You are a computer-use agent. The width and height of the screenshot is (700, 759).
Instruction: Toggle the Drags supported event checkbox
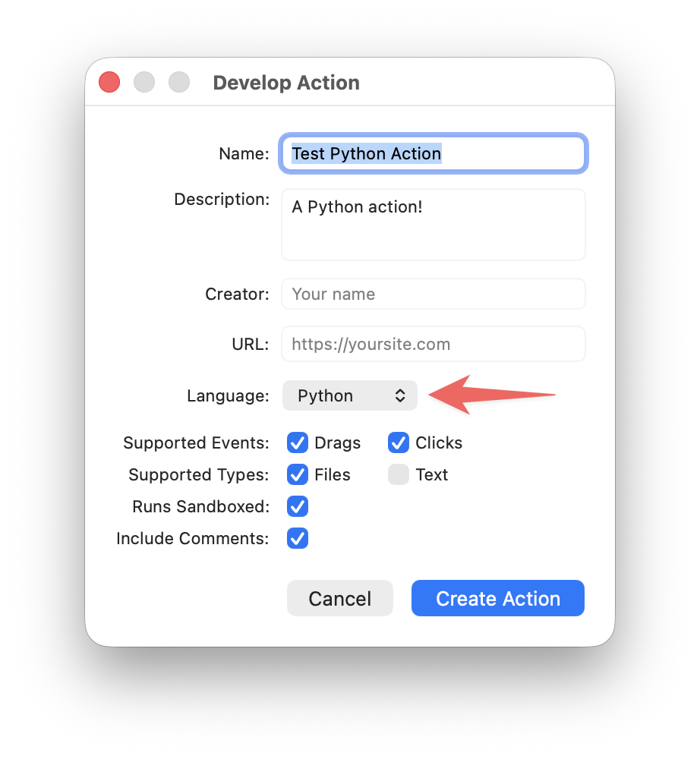click(x=298, y=442)
